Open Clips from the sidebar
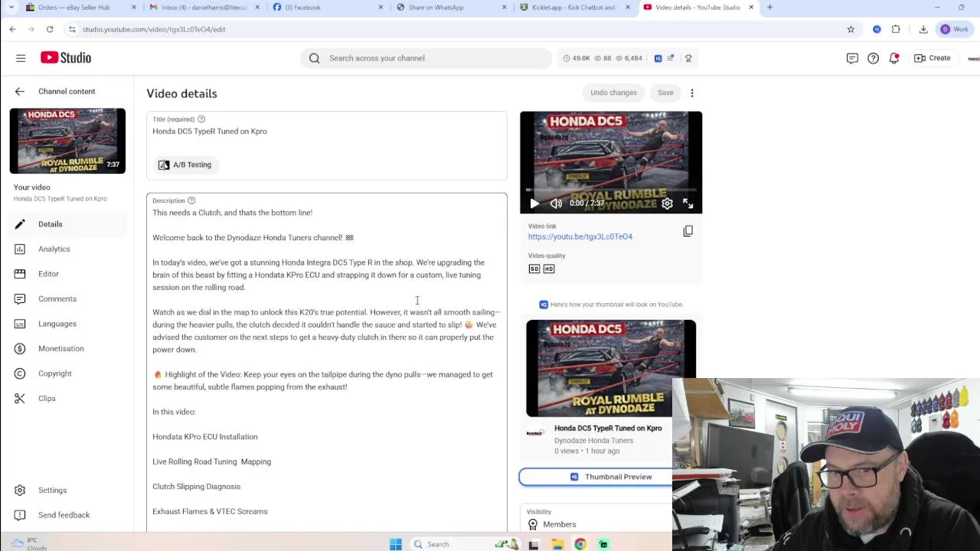 tap(67, 398)
